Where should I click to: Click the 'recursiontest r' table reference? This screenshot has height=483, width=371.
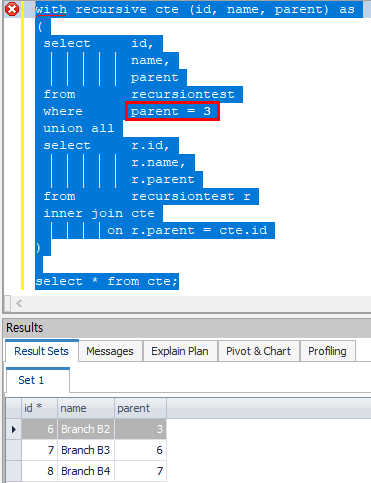[191, 196]
